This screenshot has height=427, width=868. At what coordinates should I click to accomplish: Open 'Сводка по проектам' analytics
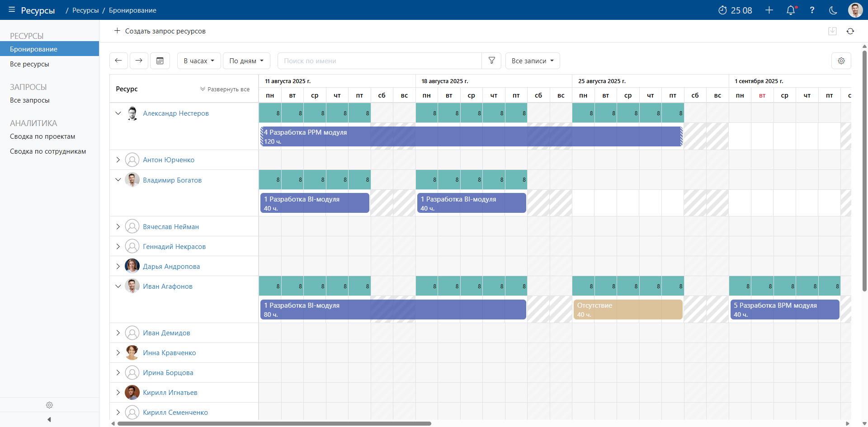pyautogui.click(x=42, y=136)
